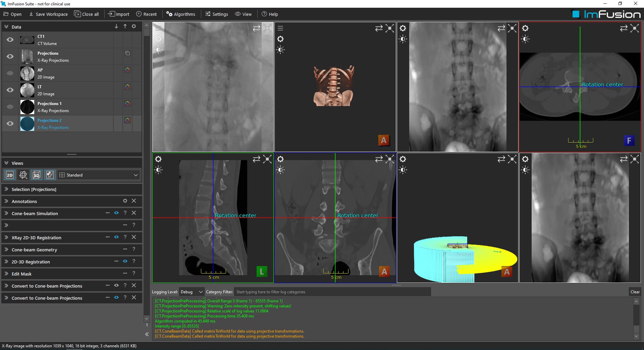Image resolution: width=644 pixels, height=350 pixels.
Task: Change the Logging Level Debug dropdown
Action: (191, 292)
